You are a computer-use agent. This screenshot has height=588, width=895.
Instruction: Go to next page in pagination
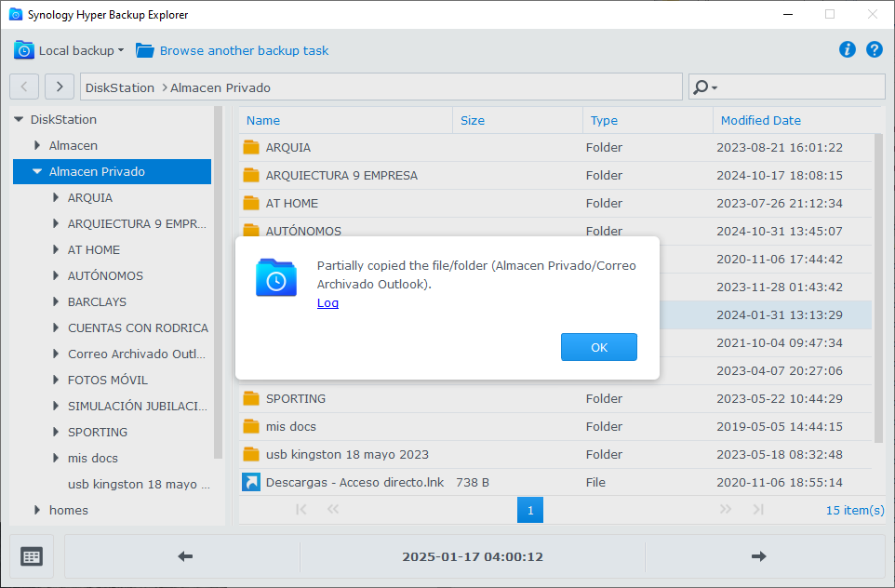(x=726, y=509)
